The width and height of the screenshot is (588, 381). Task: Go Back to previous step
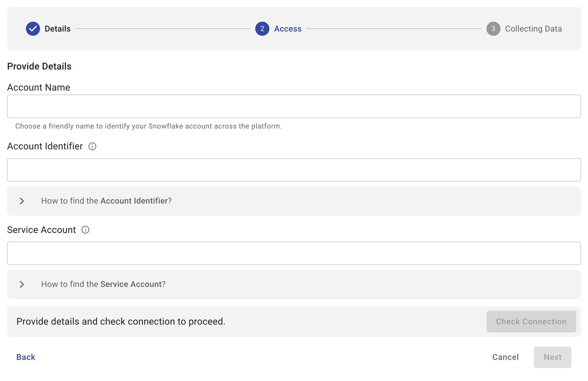(x=26, y=357)
